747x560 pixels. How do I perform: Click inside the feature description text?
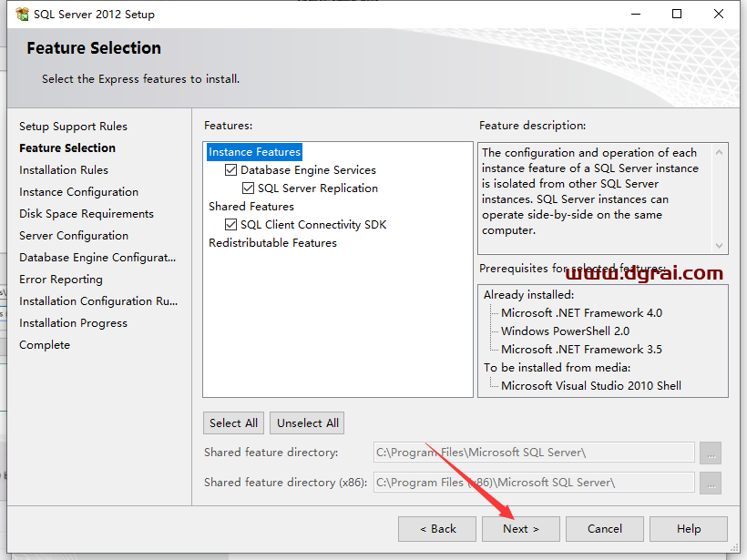click(589, 191)
